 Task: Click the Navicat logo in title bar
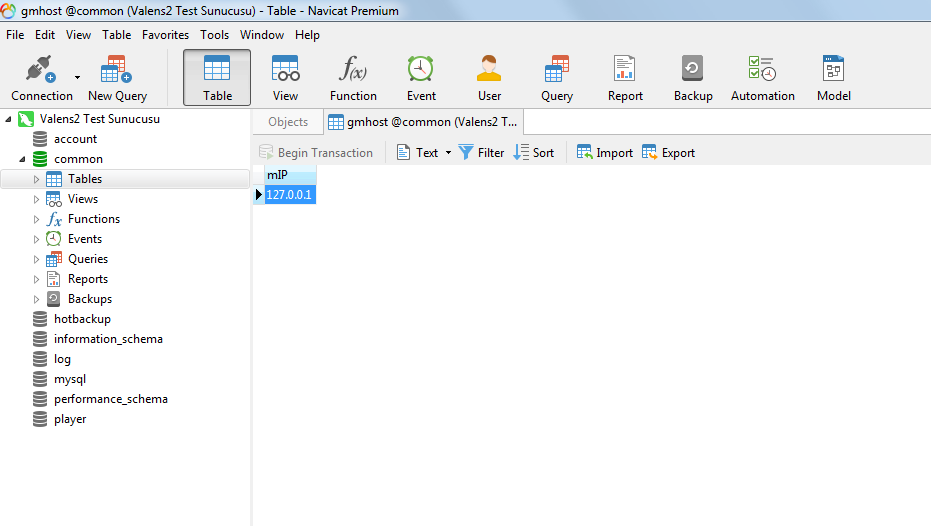pos(8,11)
